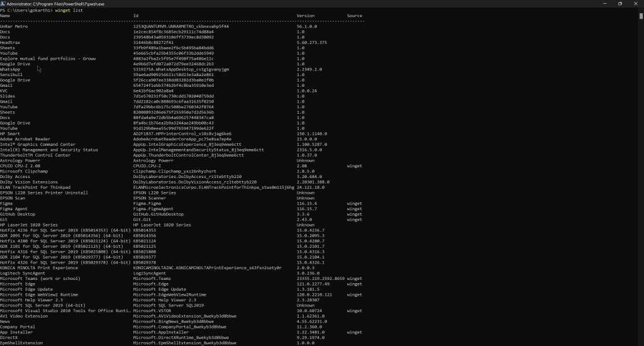Viewport: 644px width, 346px height.
Task: Click 'GDR 2095 for SQL Server 2019' row name
Action: (x=62, y=235)
